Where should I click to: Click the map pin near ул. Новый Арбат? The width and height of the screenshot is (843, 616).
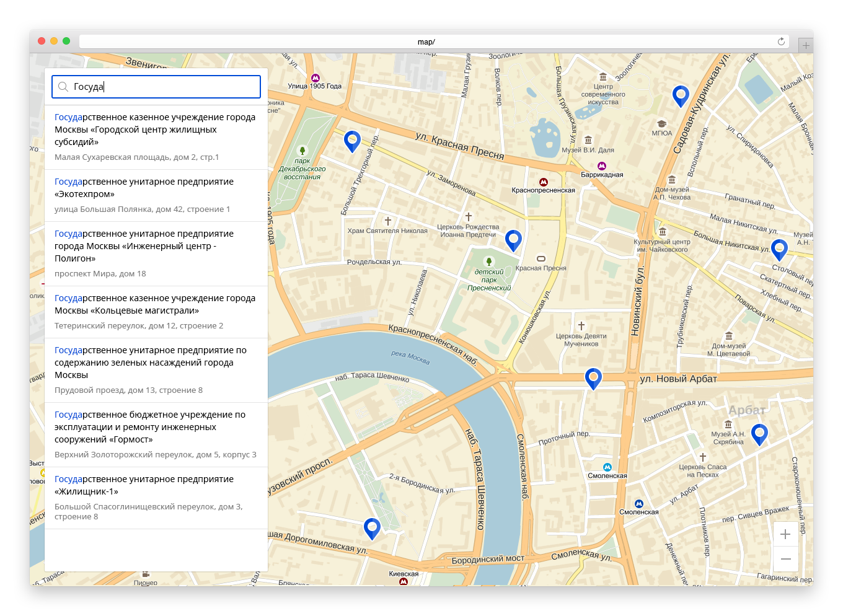click(x=593, y=379)
